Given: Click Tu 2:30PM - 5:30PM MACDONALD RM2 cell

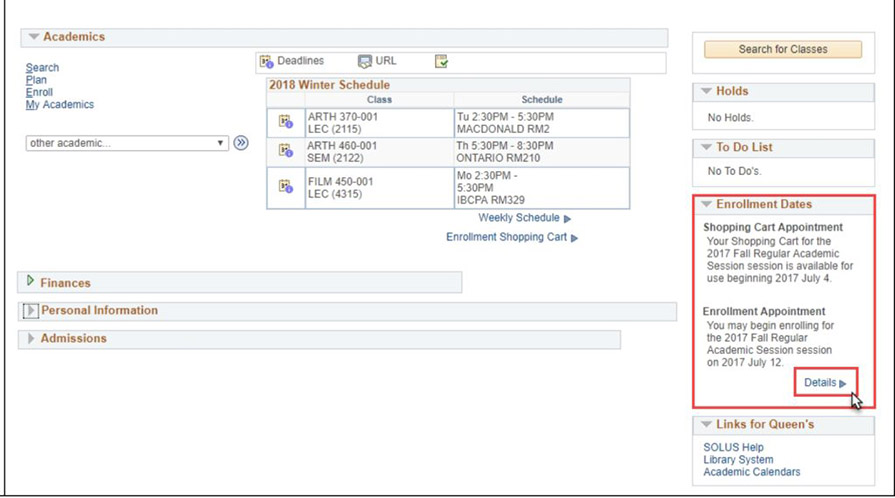Looking at the screenshot, I should coord(542,123).
